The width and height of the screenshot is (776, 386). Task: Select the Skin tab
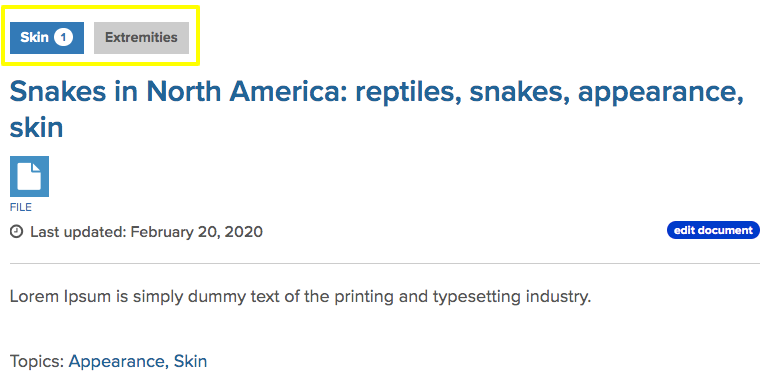[x=47, y=38]
